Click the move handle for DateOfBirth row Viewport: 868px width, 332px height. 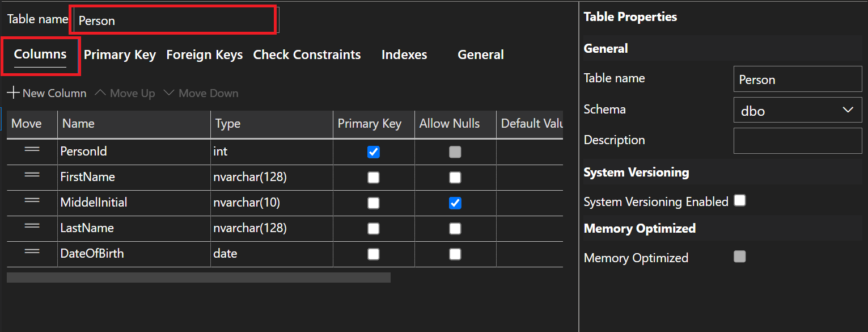pyautogui.click(x=31, y=253)
